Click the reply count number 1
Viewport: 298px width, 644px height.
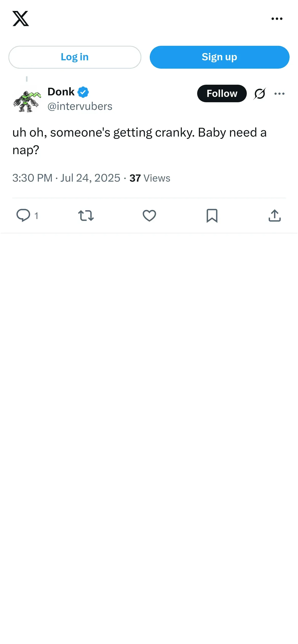[36, 216]
